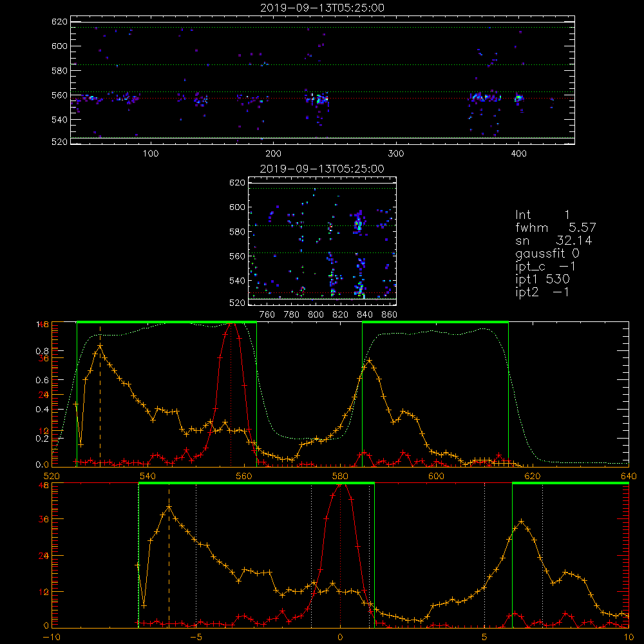Select the 'fwhm 5.57' readout line
The width and height of the screenshot is (644, 644).
coord(555,227)
